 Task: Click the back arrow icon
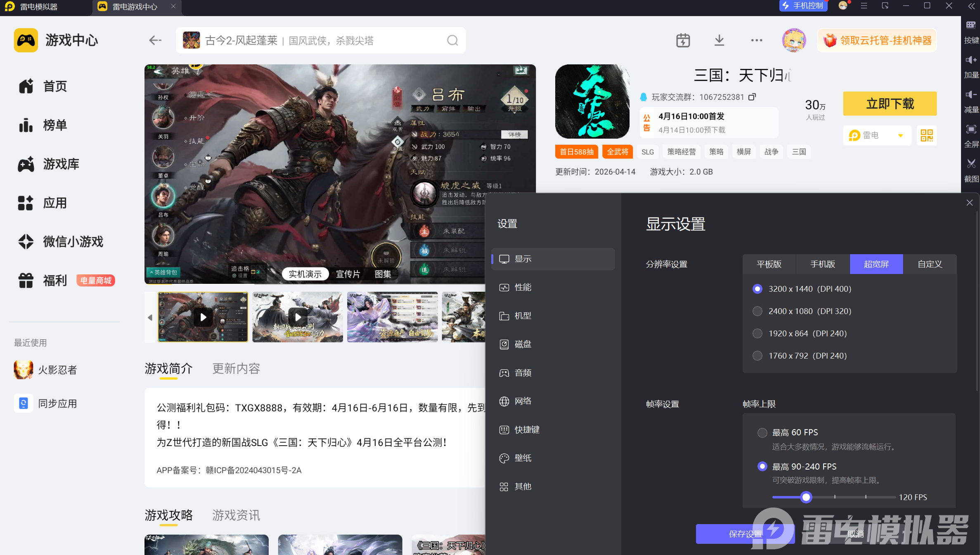(155, 40)
